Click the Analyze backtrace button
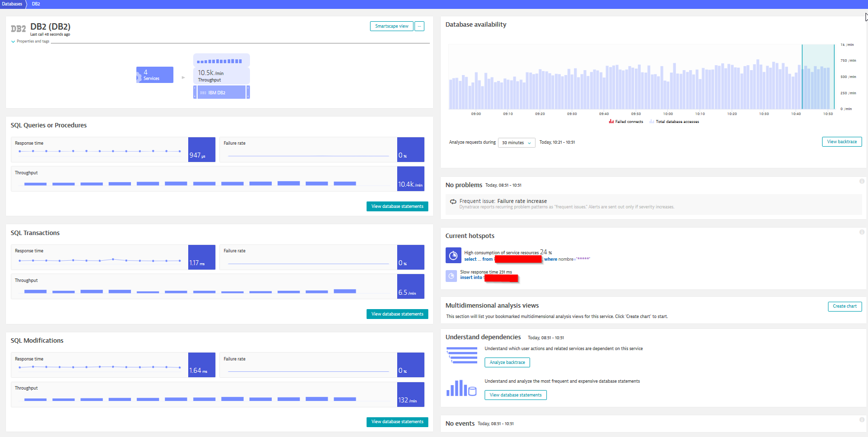This screenshot has width=868, height=437. (507, 362)
